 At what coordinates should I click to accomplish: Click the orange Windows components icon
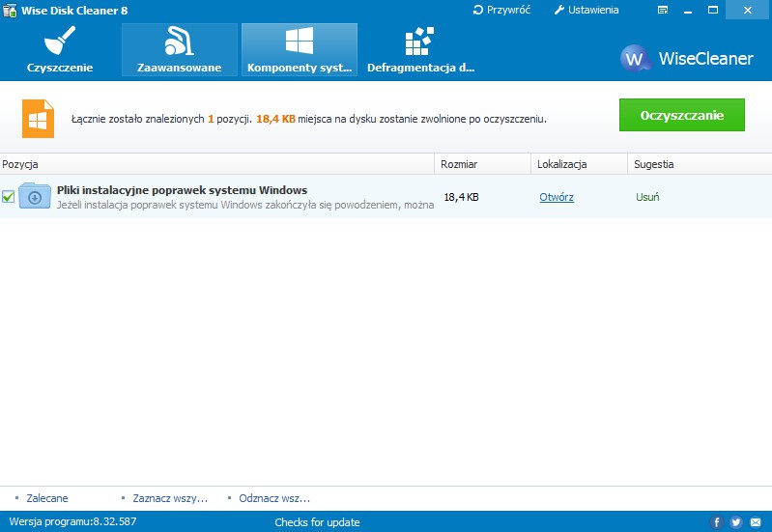[x=38, y=119]
